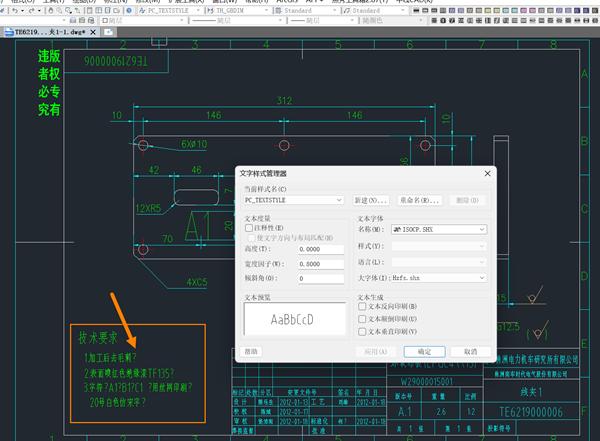Click the 取消 cancel button

pos(469,351)
